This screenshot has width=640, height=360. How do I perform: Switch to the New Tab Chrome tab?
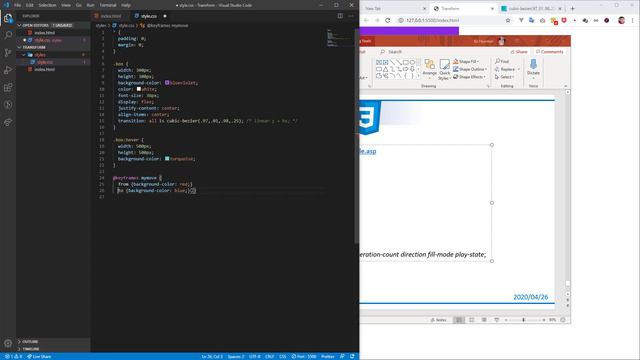tap(393, 8)
